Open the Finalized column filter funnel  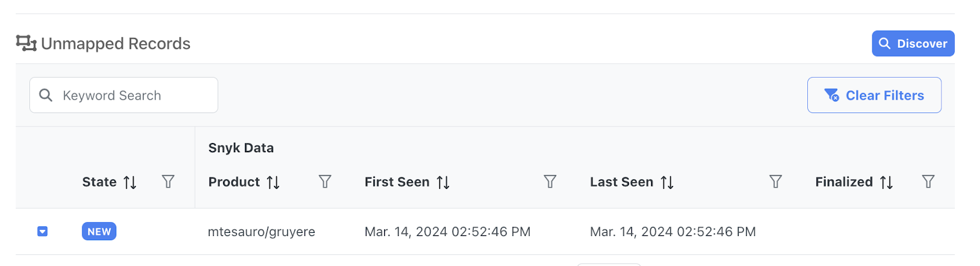tap(928, 182)
